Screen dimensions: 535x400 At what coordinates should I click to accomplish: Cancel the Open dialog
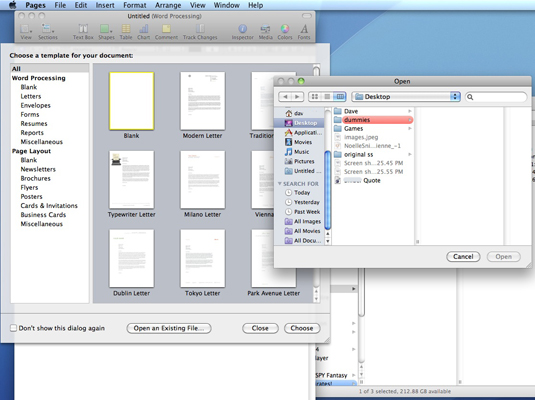click(x=463, y=257)
